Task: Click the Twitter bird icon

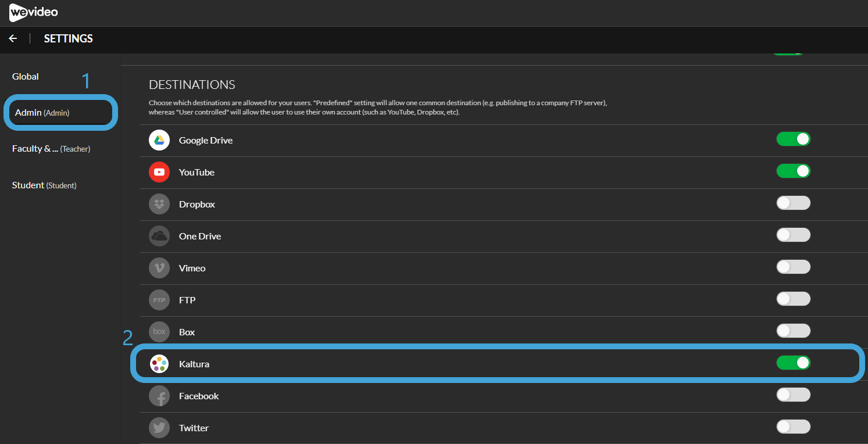Action: (159, 428)
